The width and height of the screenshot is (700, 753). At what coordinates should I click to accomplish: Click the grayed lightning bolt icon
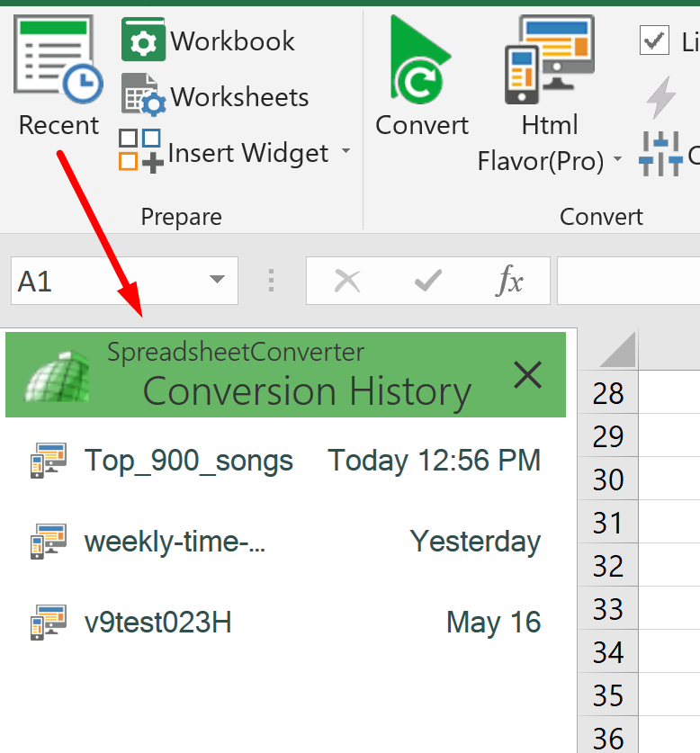pyautogui.click(x=661, y=99)
